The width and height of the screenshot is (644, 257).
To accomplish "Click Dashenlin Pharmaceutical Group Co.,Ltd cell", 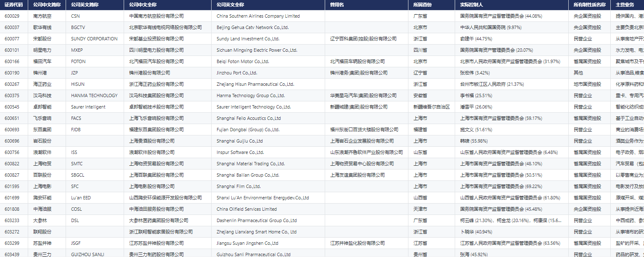I will [x=268, y=220].
